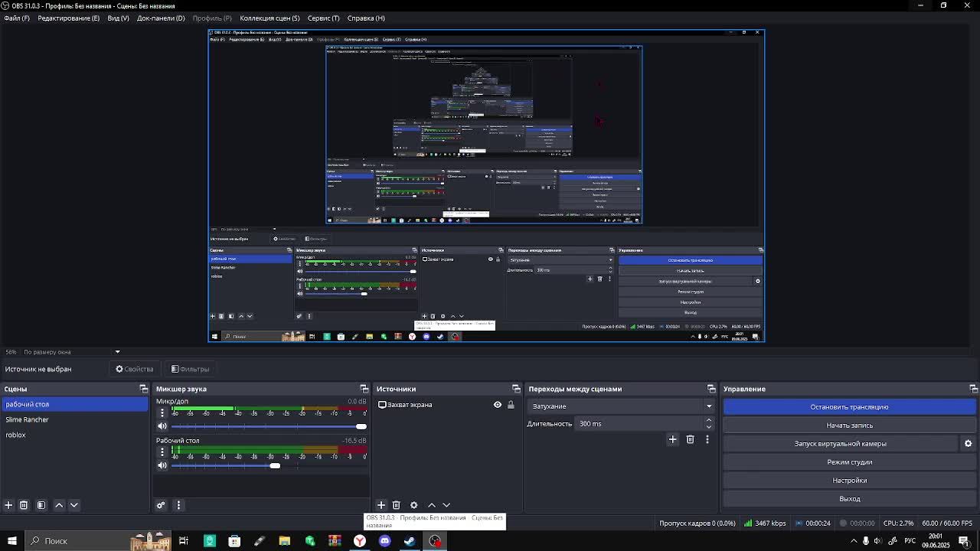This screenshot has height=551, width=980.
Task: Decrease transition duration with the down arrow
Action: pos(709,427)
